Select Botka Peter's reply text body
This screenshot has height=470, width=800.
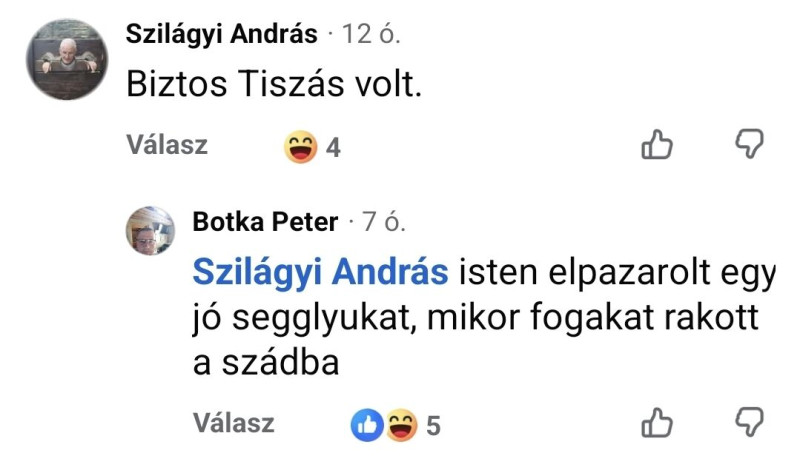coord(484,317)
